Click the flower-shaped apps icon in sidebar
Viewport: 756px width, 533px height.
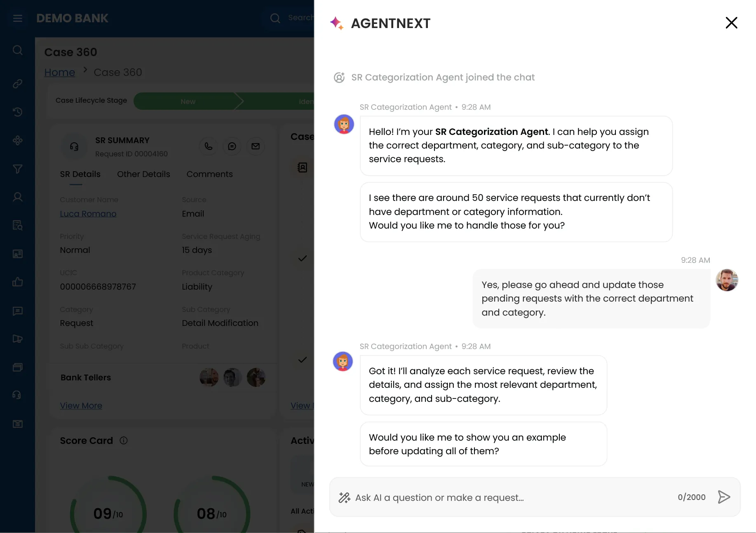[x=17, y=140]
